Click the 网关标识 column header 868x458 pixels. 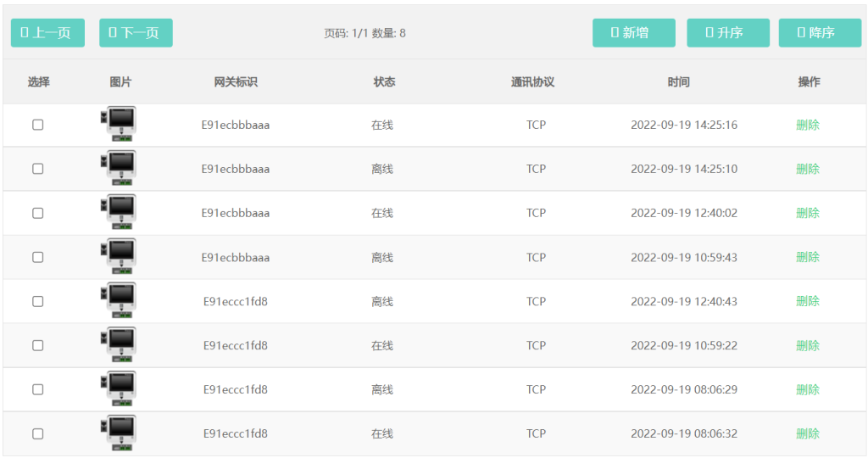click(236, 82)
